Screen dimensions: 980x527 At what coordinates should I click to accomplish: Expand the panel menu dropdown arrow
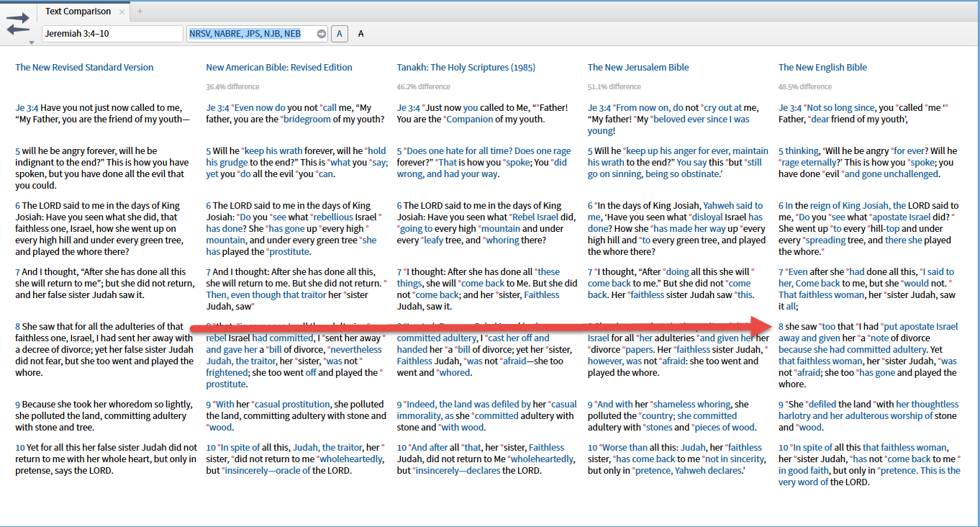(x=31, y=42)
